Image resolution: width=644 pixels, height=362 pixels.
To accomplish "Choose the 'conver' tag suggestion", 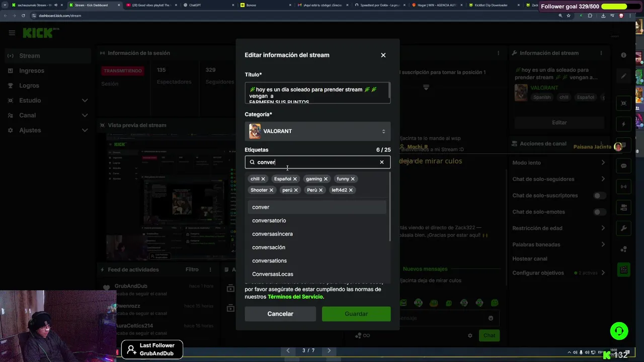I will [x=316, y=207].
